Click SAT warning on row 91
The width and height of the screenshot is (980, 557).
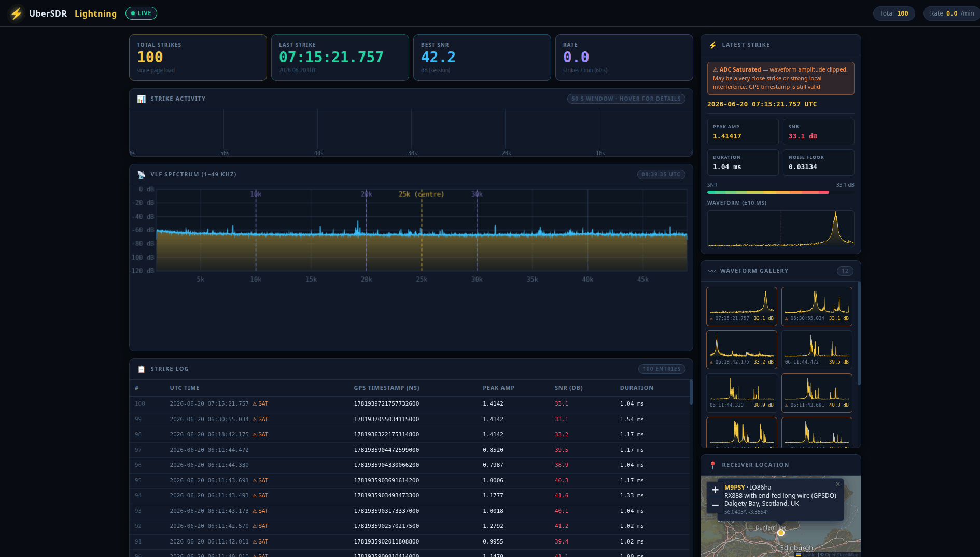pyautogui.click(x=260, y=541)
